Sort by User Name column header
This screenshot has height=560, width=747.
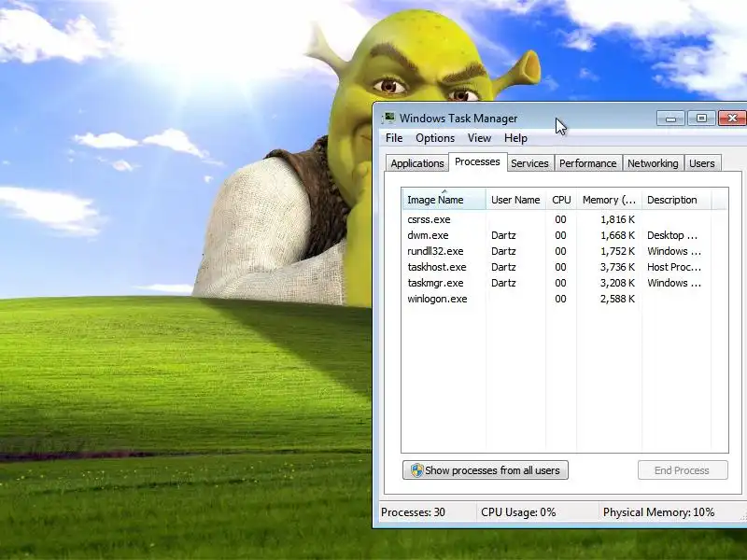515,200
